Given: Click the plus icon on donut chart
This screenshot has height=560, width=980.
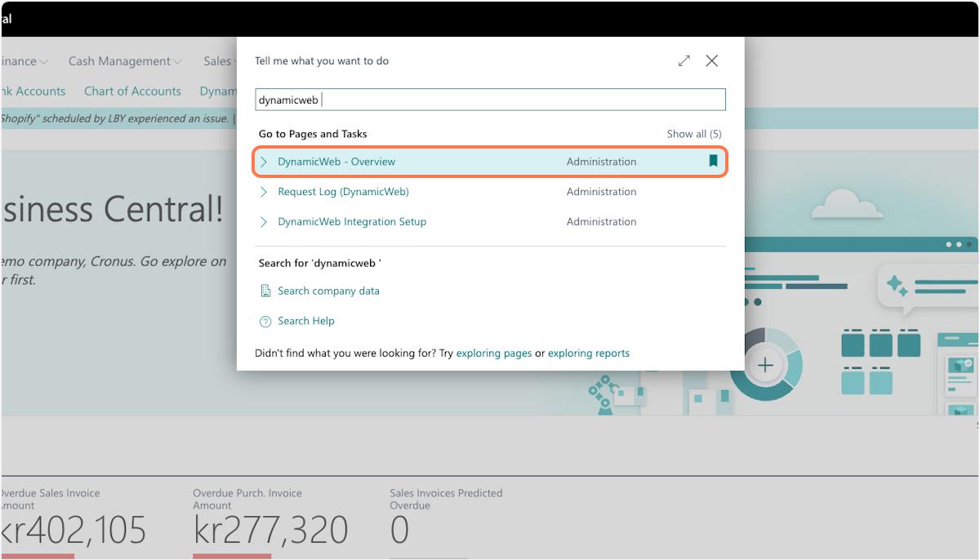Looking at the screenshot, I should (x=765, y=365).
